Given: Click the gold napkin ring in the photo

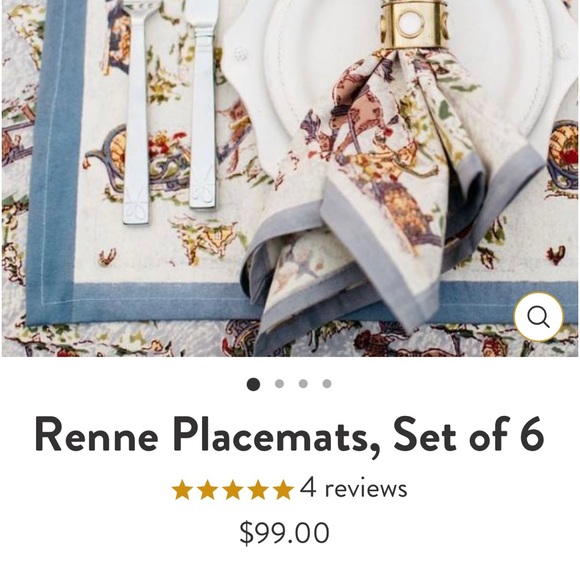Looking at the screenshot, I should [414, 23].
